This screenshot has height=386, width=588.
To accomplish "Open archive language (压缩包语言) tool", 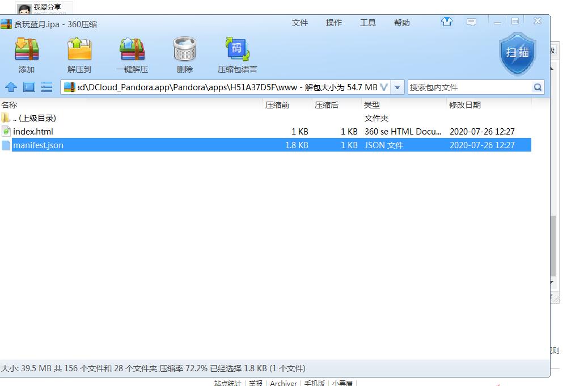I will (237, 50).
